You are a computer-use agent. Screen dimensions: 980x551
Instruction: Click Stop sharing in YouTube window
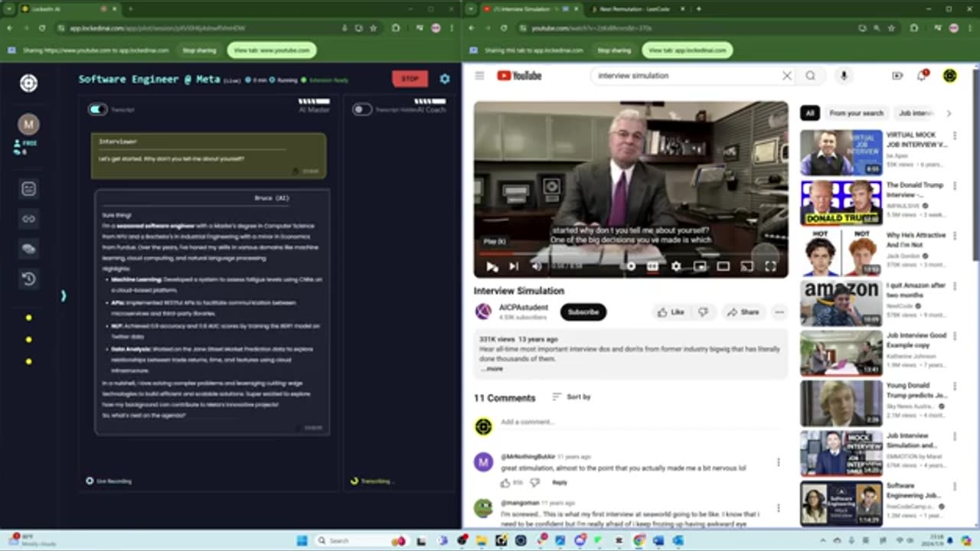[x=614, y=51]
